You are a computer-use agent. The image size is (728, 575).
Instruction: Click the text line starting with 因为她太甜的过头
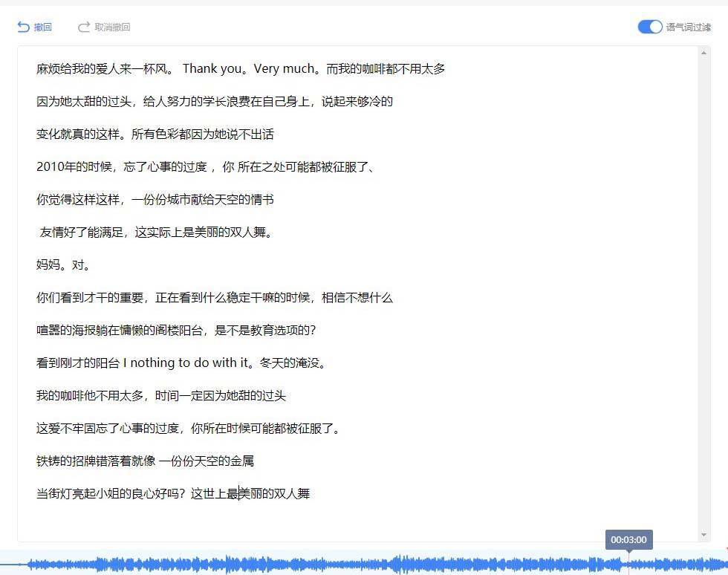(214, 102)
